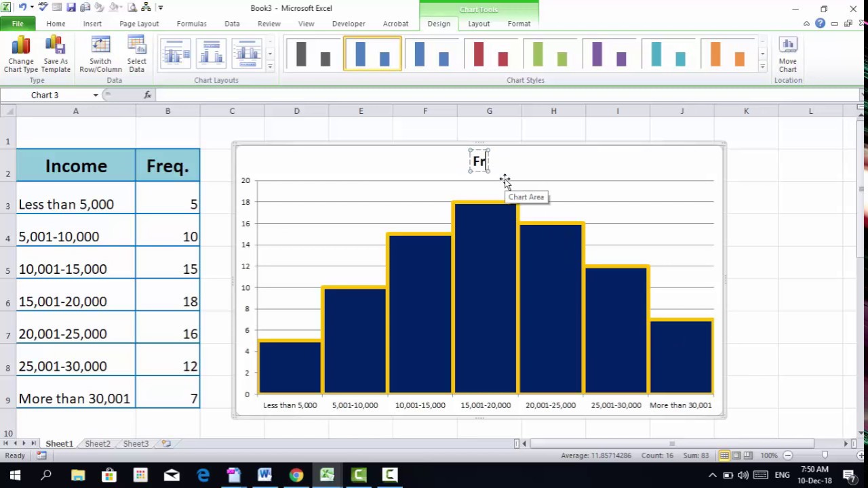The width and height of the screenshot is (868, 488).
Task: Apply first chart layout thumbnail
Action: [x=176, y=54]
